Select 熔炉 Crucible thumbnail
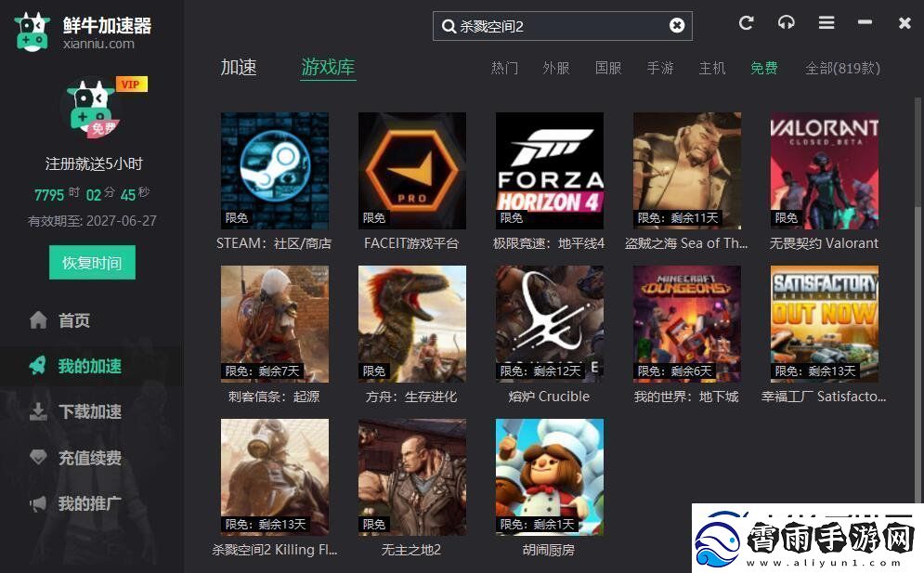The height and width of the screenshot is (573, 924). click(x=549, y=323)
